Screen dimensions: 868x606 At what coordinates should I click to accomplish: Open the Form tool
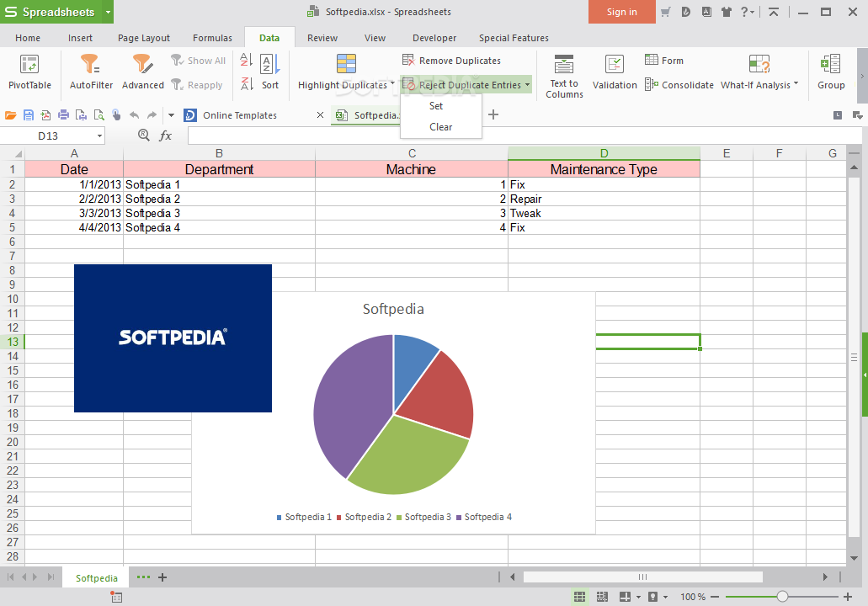click(663, 61)
